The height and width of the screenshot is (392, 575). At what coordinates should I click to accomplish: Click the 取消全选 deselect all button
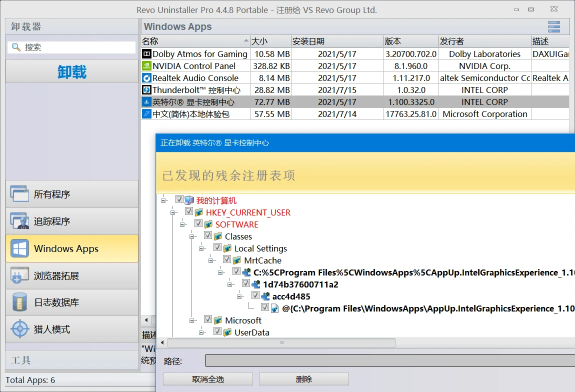coord(208,378)
